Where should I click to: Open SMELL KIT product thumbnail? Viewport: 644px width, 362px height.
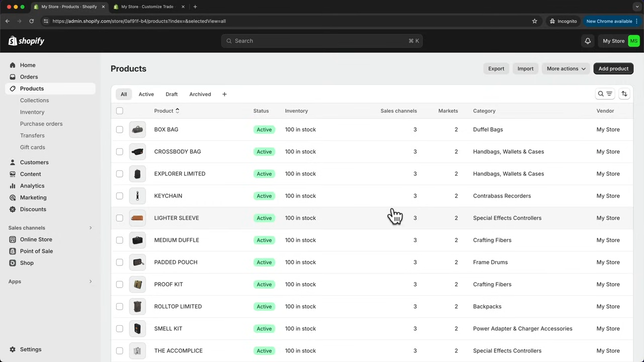(137, 329)
